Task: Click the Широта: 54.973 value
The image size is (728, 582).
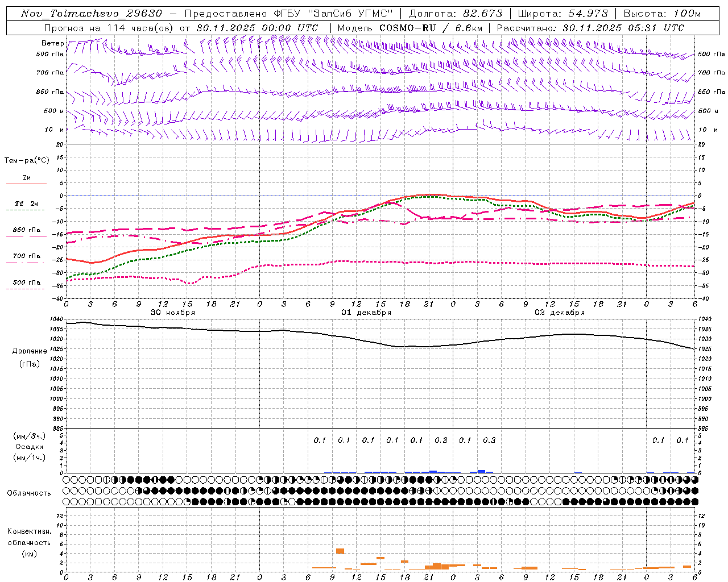Action: (x=562, y=14)
